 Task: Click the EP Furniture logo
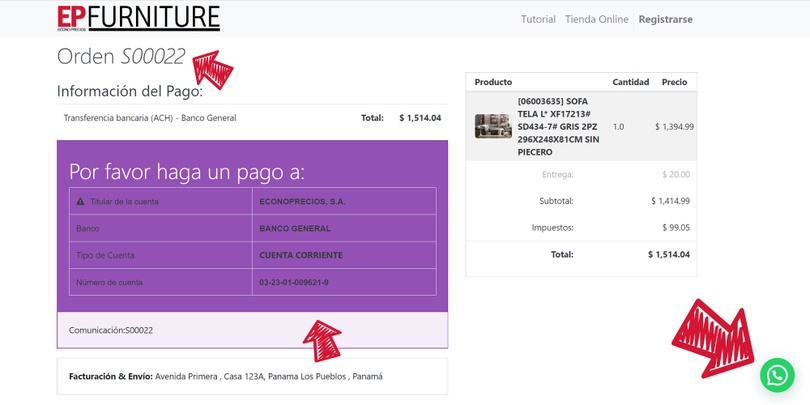[x=138, y=19]
